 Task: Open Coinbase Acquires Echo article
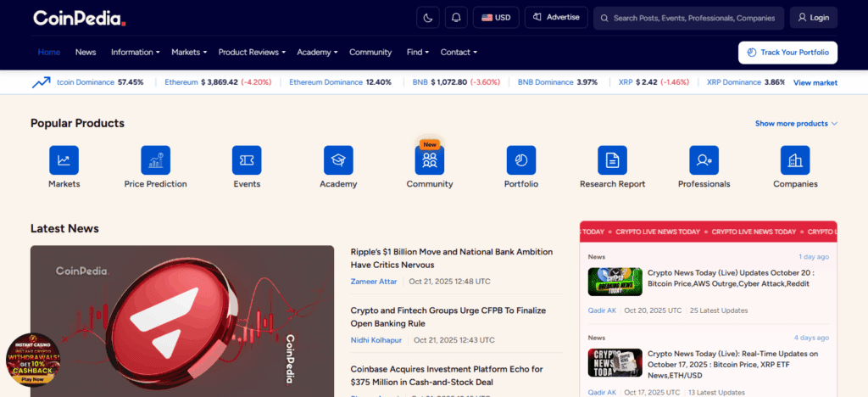pyautogui.click(x=447, y=376)
